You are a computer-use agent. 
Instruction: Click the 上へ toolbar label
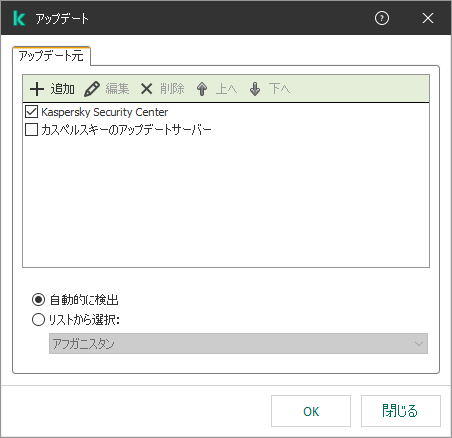tap(227, 89)
